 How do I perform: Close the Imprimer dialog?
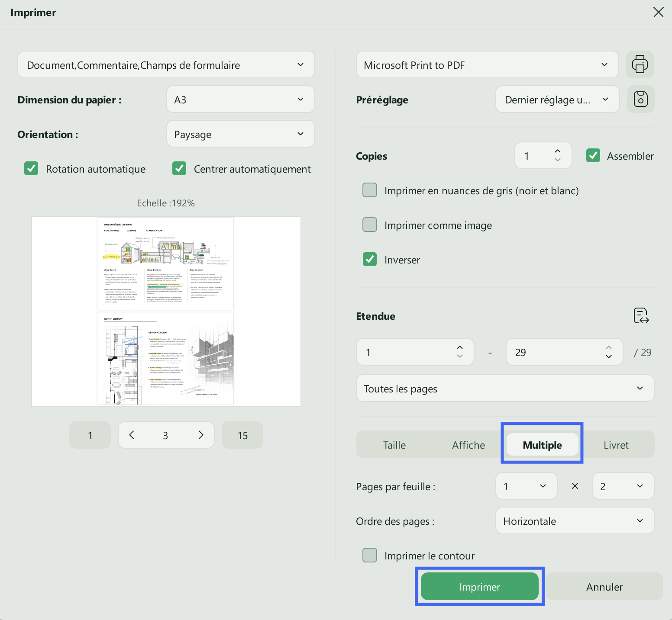(x=658, y=12)
